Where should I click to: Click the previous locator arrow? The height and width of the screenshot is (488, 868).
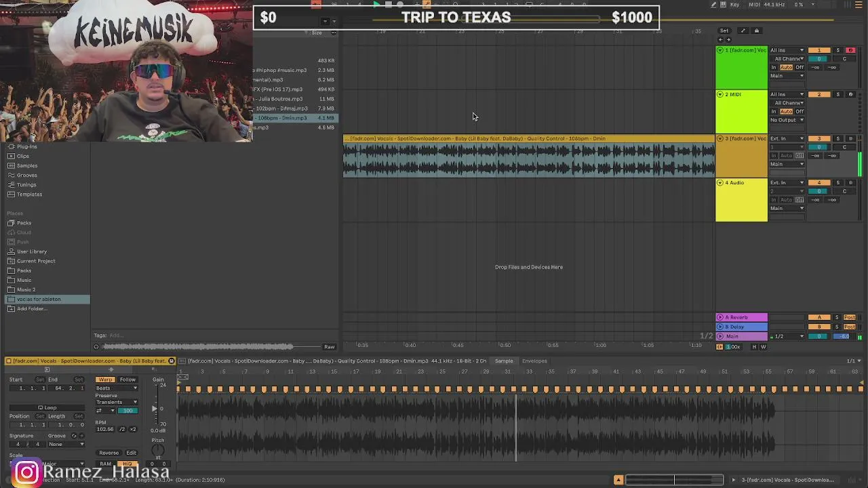click(x=721, y=39)
